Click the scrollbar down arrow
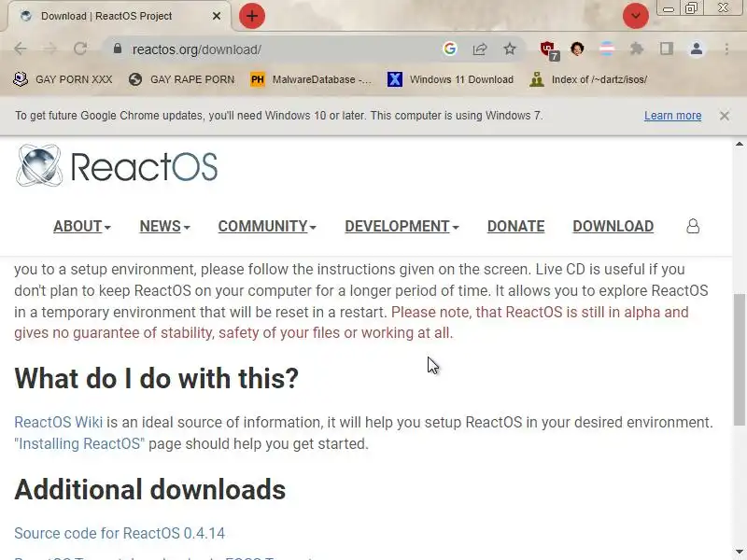The height and width of the screenshot is (560, 747). point(739,552)
